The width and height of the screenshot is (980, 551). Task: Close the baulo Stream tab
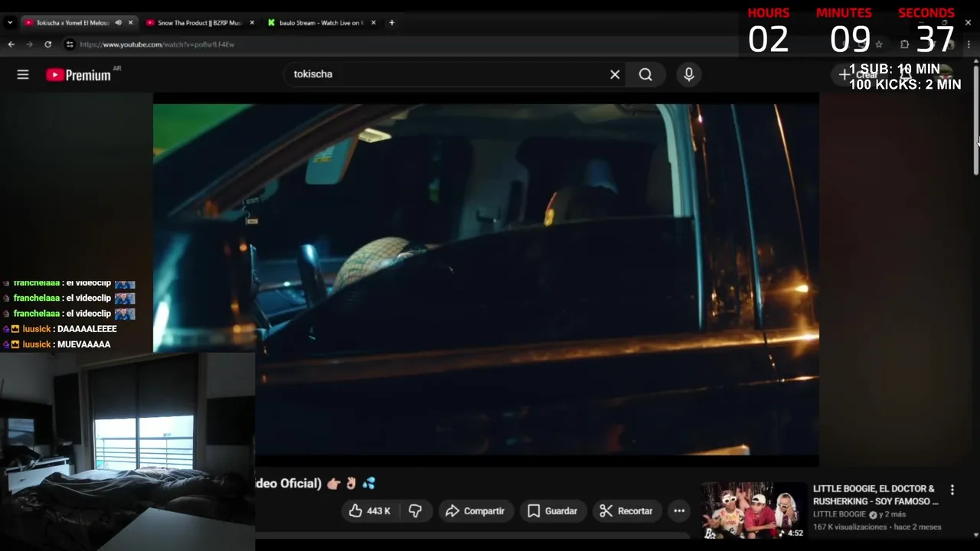374,23
